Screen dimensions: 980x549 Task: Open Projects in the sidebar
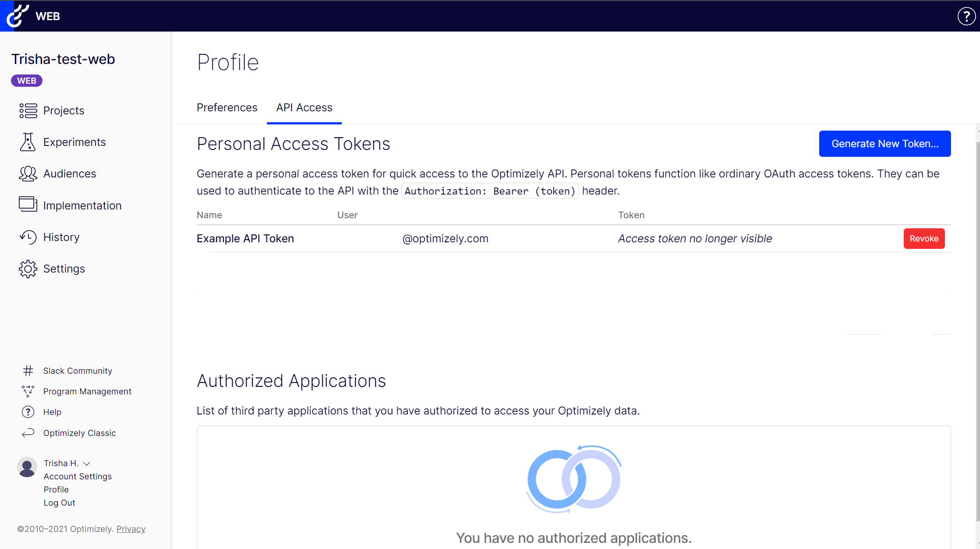point(64,110)
